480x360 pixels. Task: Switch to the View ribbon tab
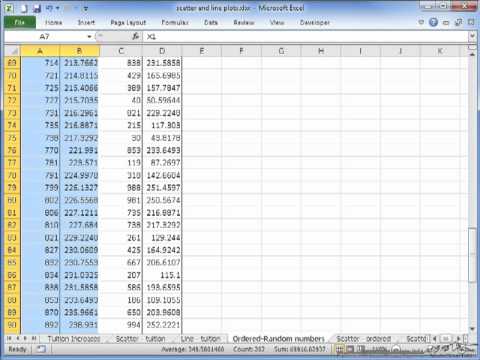tap(277, 22)
